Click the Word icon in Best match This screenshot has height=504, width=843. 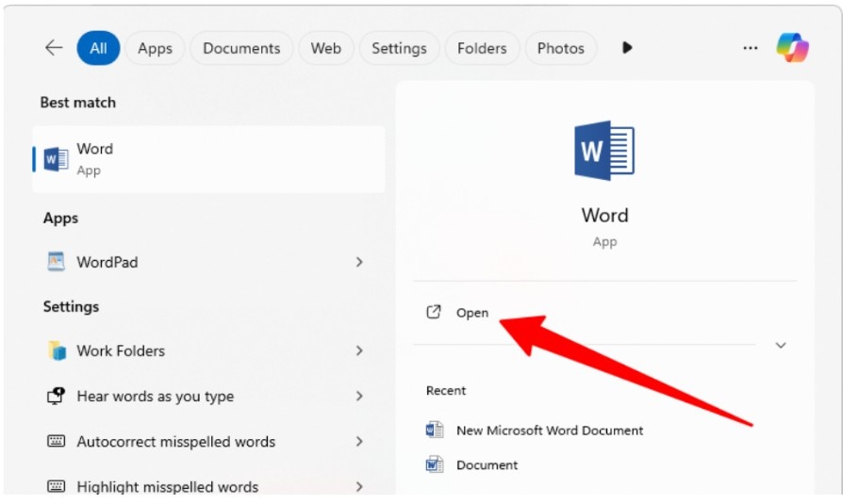(x=56, y=159)
